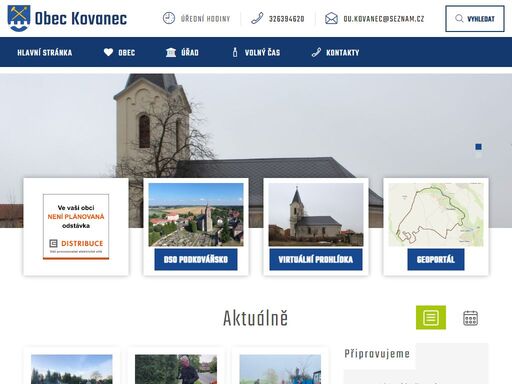The width and height of the screenshot is (512, 384).
Task: Go to Hlavní stránka menu item
Action: 45,53
